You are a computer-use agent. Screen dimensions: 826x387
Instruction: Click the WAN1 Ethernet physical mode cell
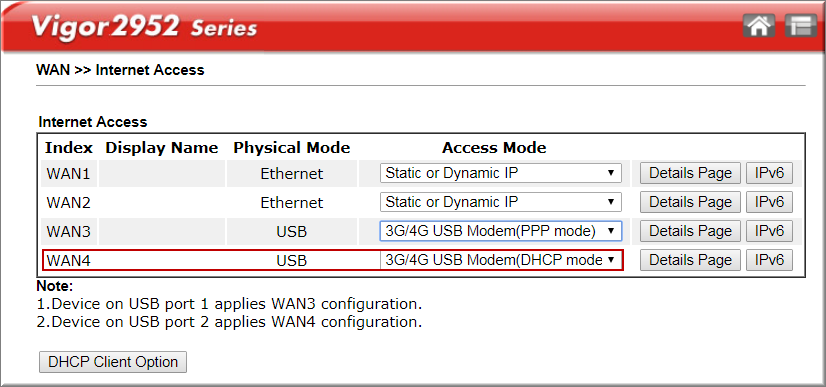point(292,174)
